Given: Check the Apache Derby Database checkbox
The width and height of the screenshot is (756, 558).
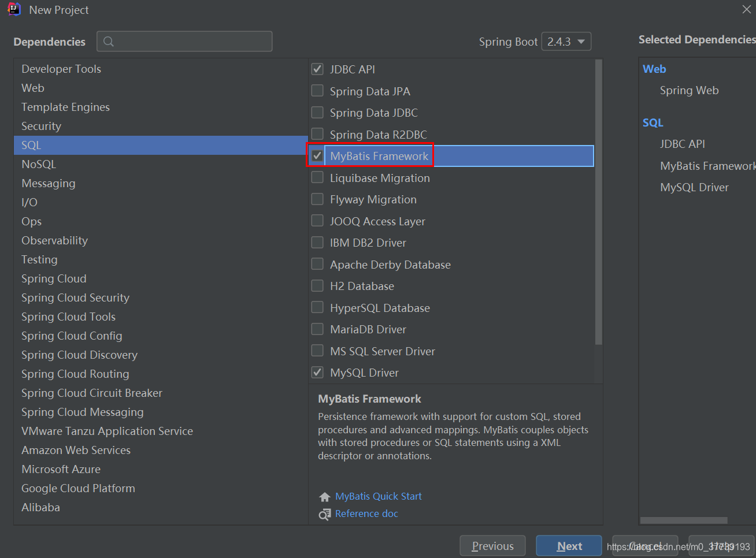Looking at the screenshot, I should pyautogui.click(x=317, y=264).
